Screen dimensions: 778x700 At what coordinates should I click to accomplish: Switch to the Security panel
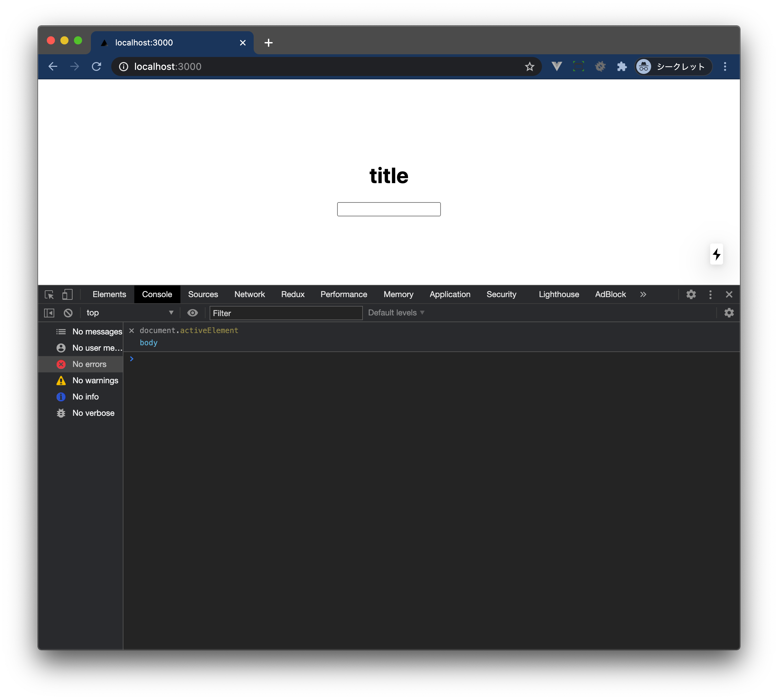[x=501, y=295]
